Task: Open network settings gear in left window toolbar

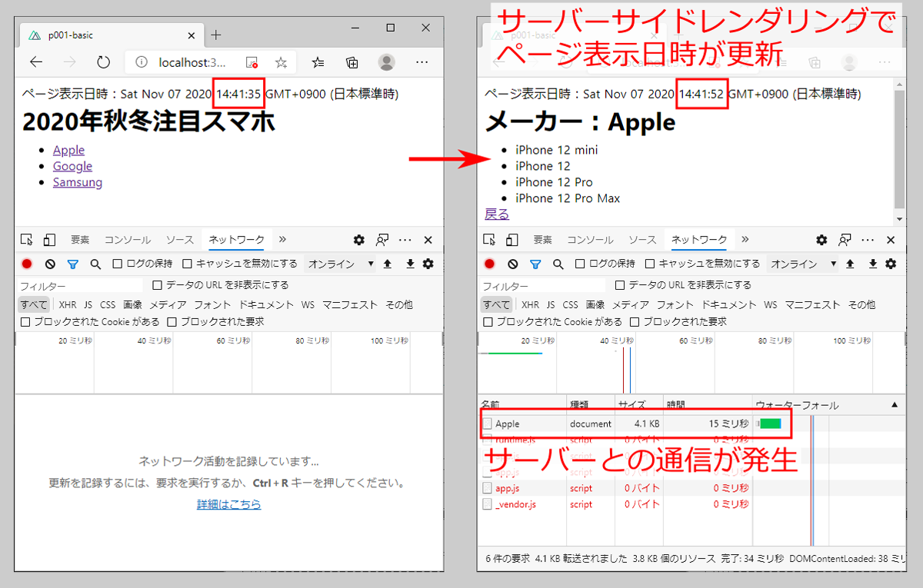Action: point(428,264)
